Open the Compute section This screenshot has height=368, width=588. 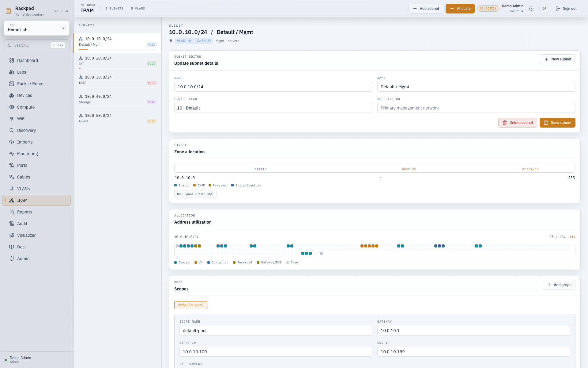tap(36, 107)
